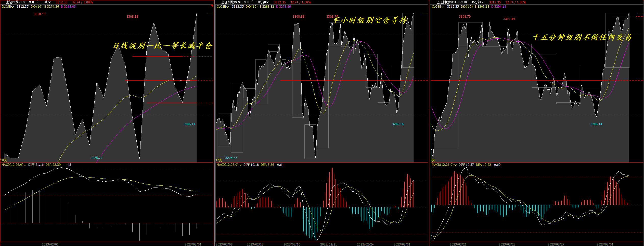
Task: Open the 日线 period dropdown in left chart
Action: (x=46, y=2)
